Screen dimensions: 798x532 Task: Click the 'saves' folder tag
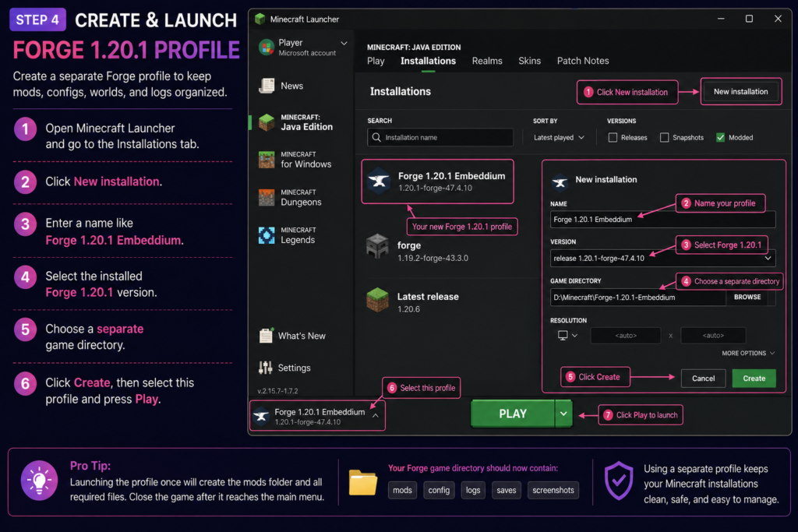(x=507, y=490)
